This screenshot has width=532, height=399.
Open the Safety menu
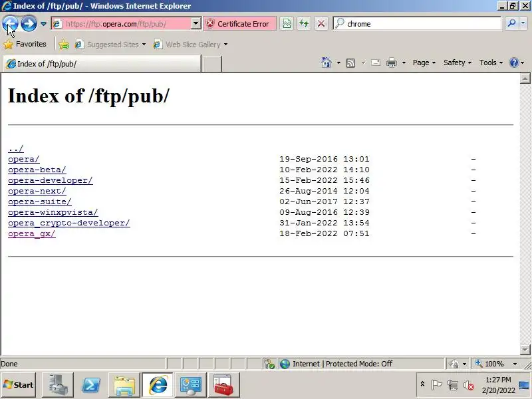[x=458, y=63]
